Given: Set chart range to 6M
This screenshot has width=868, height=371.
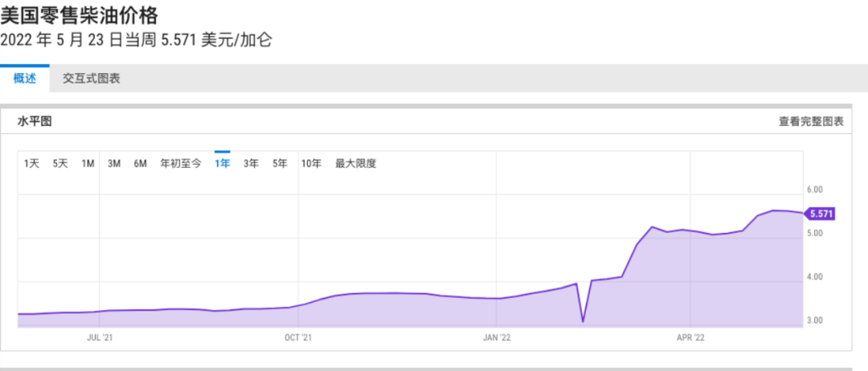Looking at the screenshot, I should pyautogui.click(x=140, y=164).
